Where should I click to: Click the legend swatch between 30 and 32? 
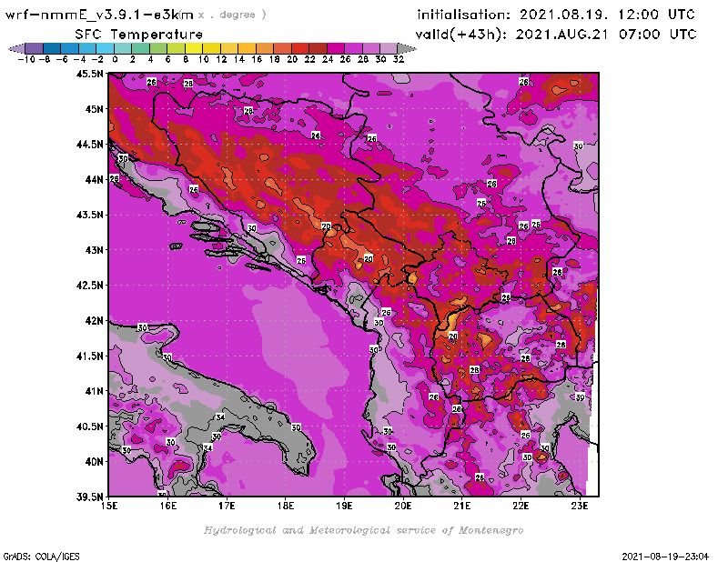tap(389, 48)
